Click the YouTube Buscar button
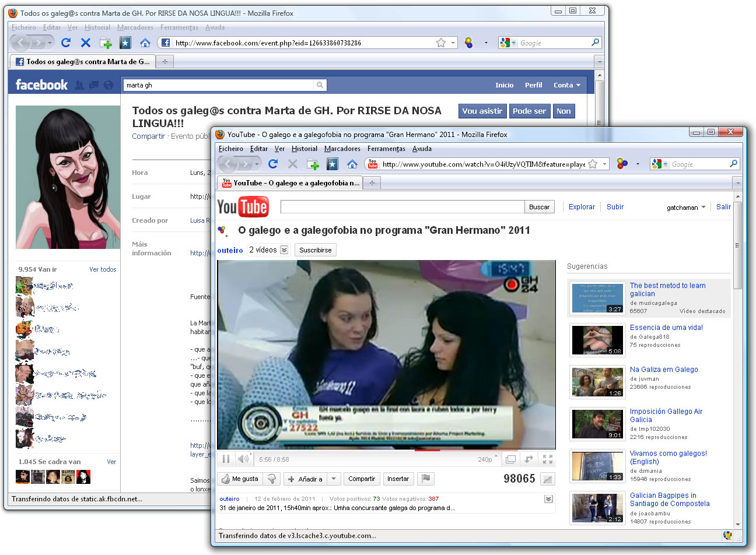This screenshot has width=756, height=555. tap(539, 207)
